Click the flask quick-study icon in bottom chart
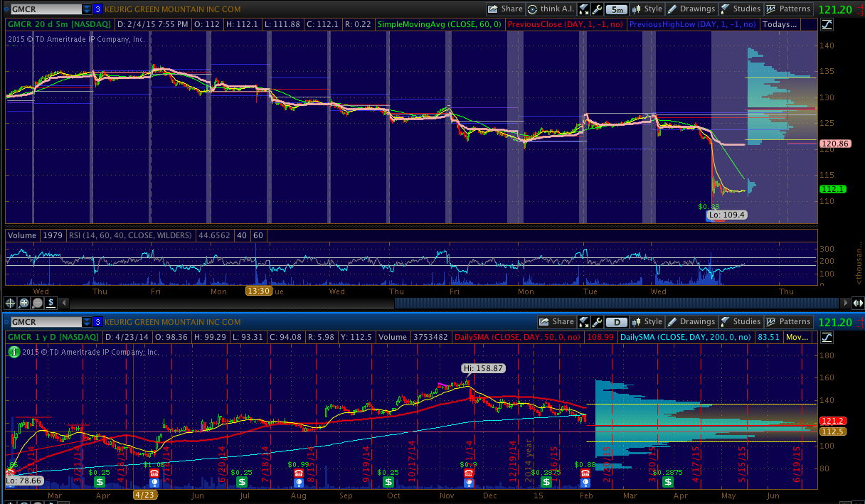The image size is (865, 504). (x=584, y=322)
